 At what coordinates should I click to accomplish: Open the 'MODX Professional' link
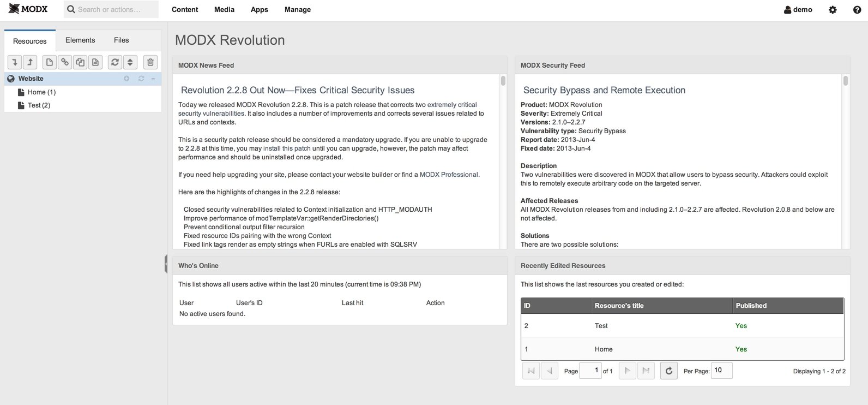[449, 175]
